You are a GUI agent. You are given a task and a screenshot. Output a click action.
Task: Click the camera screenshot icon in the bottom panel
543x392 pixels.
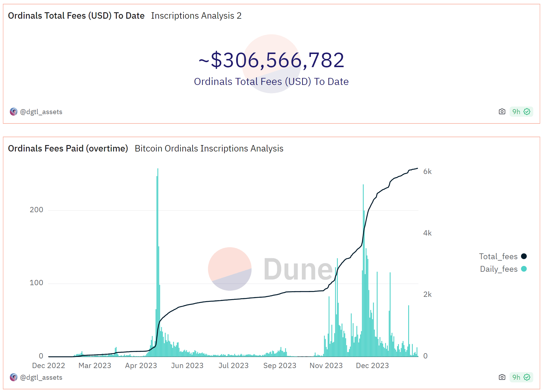[502, 377]
